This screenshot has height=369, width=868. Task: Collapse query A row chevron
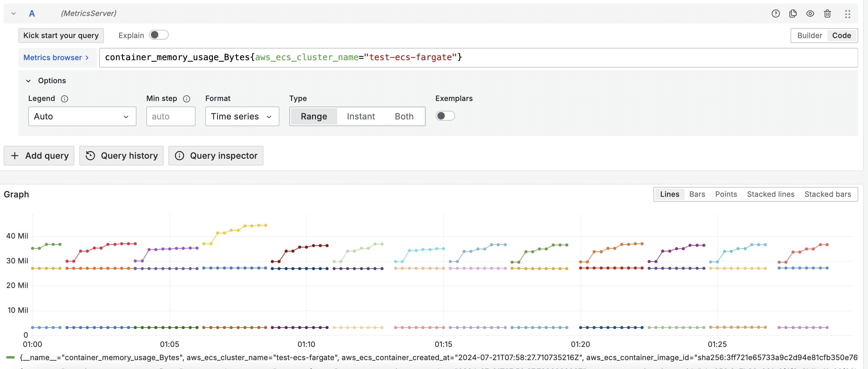click(x=14, y=14)
